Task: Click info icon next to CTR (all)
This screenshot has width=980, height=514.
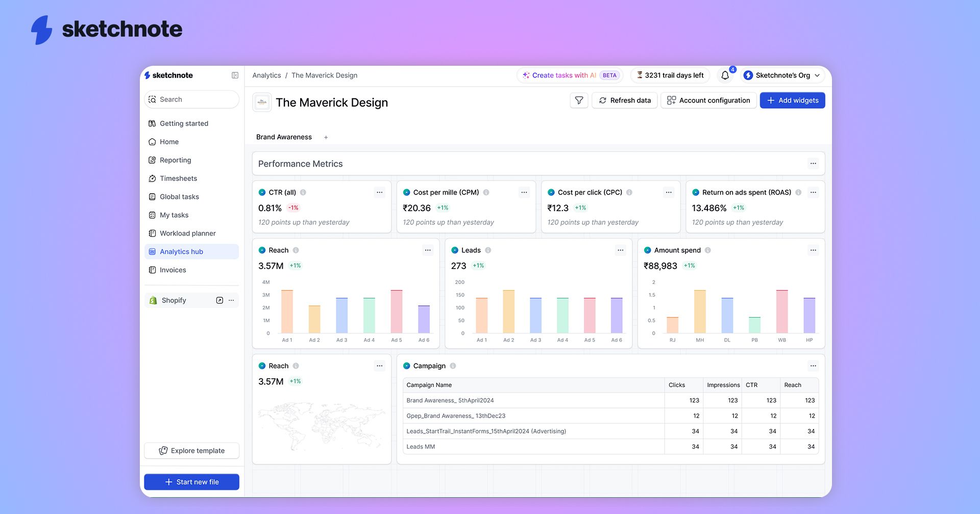Action: tap(303, 192)
